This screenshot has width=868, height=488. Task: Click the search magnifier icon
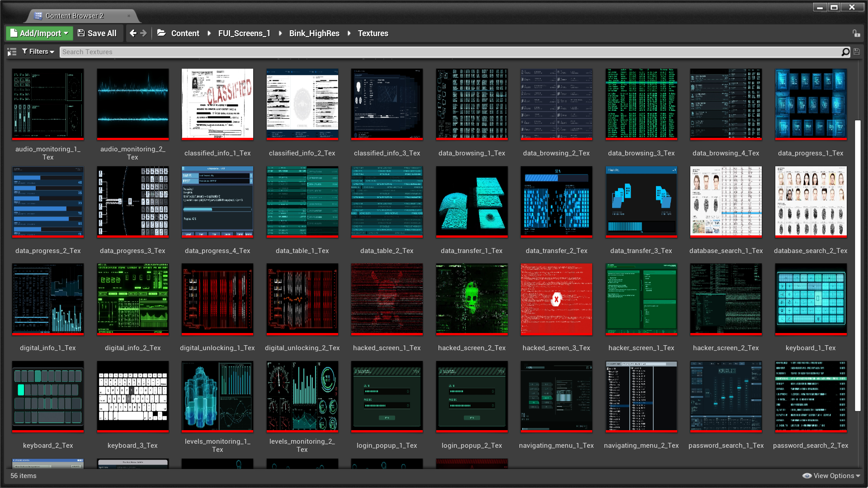(845, 52)
